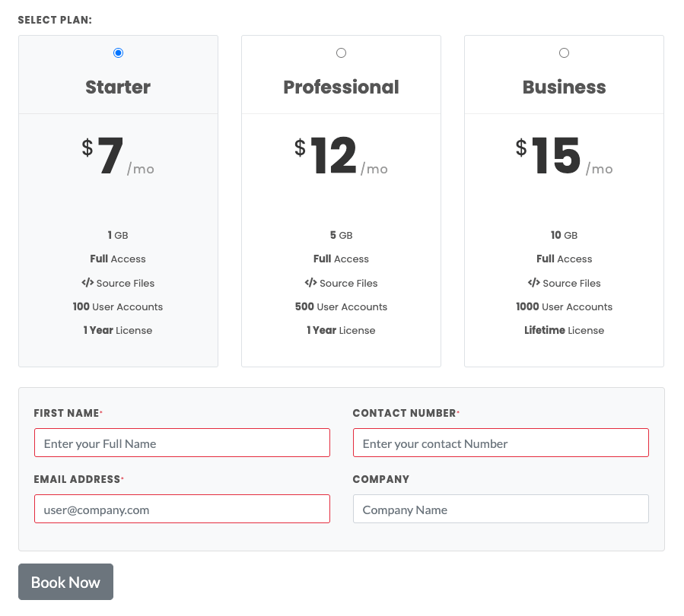Choose the Business plan radio button
The image size is (684, 616).
[x=564, y=53]
